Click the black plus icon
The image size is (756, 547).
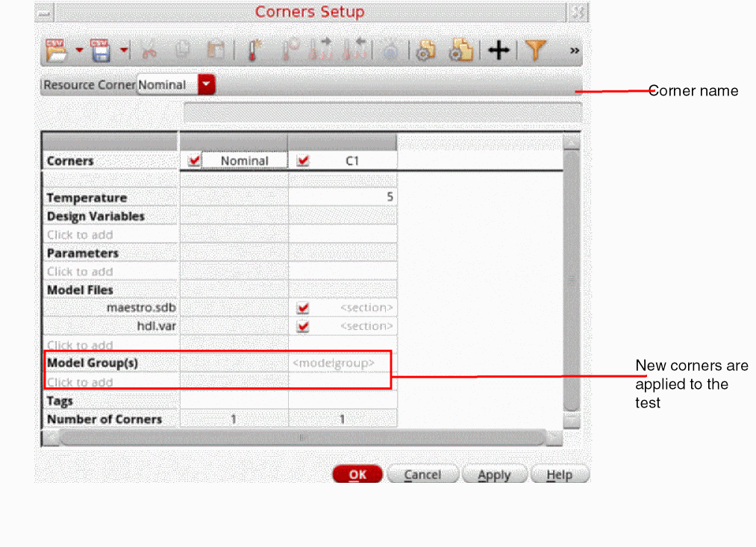point(499,50)
